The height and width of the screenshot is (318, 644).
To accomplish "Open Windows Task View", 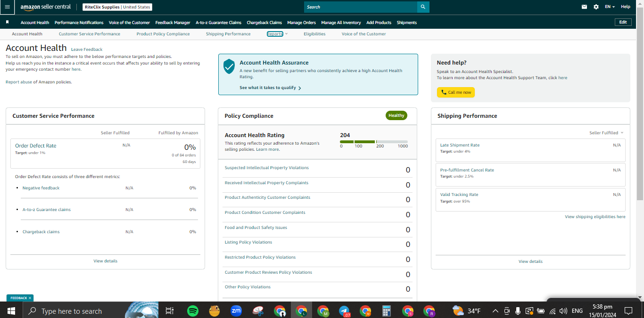I will (x=170, y=311).
